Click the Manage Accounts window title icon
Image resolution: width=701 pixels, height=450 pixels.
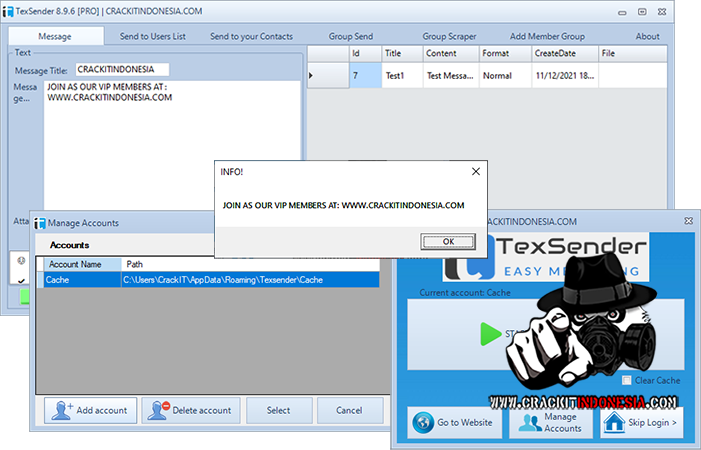(40, 223)
